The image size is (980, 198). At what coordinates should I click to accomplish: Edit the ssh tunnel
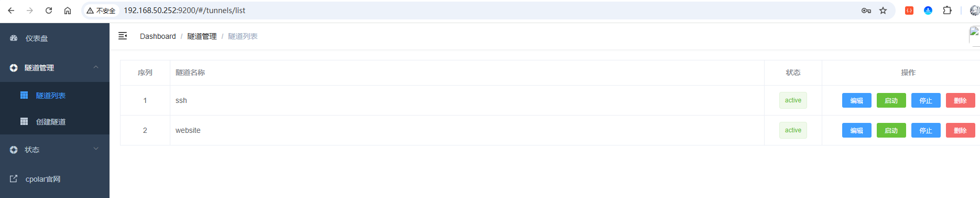[856, 100]
